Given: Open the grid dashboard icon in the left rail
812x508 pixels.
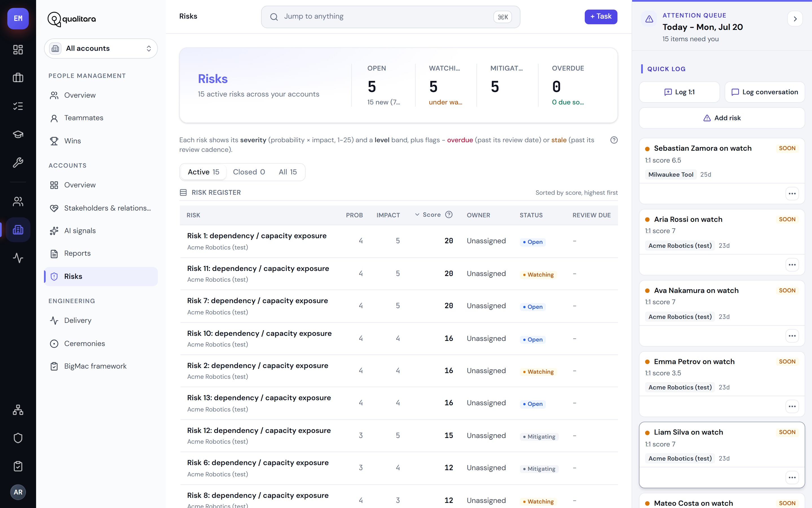Looking at the screenshot, I should (x=18, y=50).
